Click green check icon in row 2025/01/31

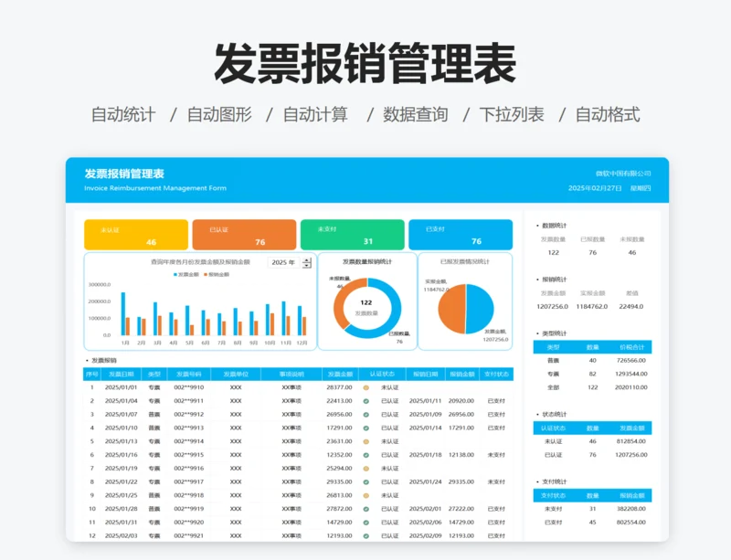[366, 523]
